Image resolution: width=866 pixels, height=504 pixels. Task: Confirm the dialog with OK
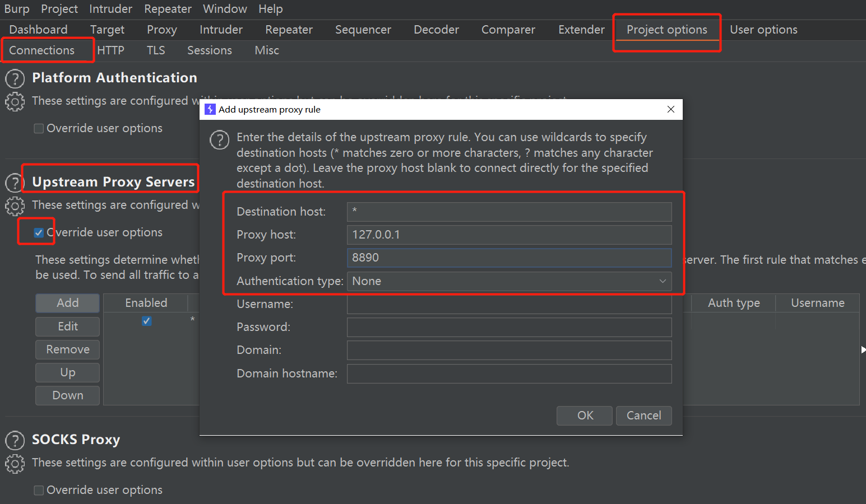(585, 416)
